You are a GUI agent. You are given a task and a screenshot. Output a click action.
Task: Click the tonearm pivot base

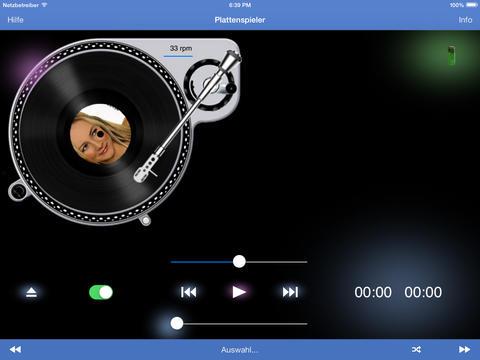[x=211, y=84]
